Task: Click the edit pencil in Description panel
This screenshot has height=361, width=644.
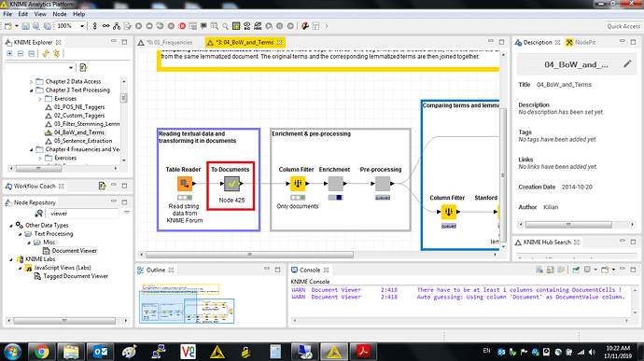Action: 627,64
